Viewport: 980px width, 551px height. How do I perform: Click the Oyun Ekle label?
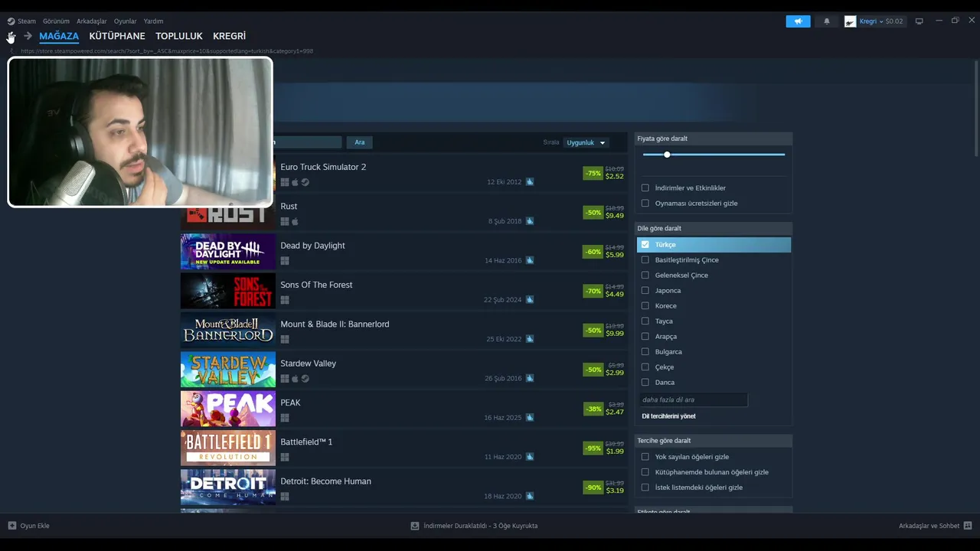tap(34, 526)
